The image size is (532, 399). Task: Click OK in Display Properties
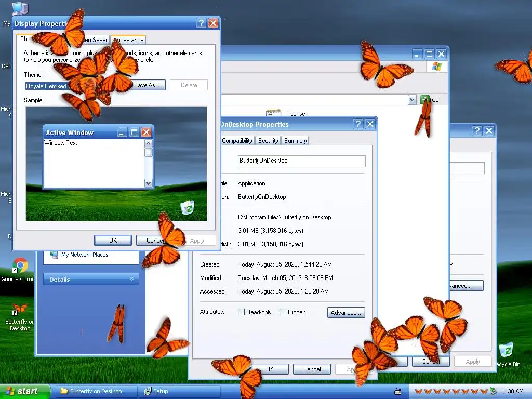tap(113, 240)
